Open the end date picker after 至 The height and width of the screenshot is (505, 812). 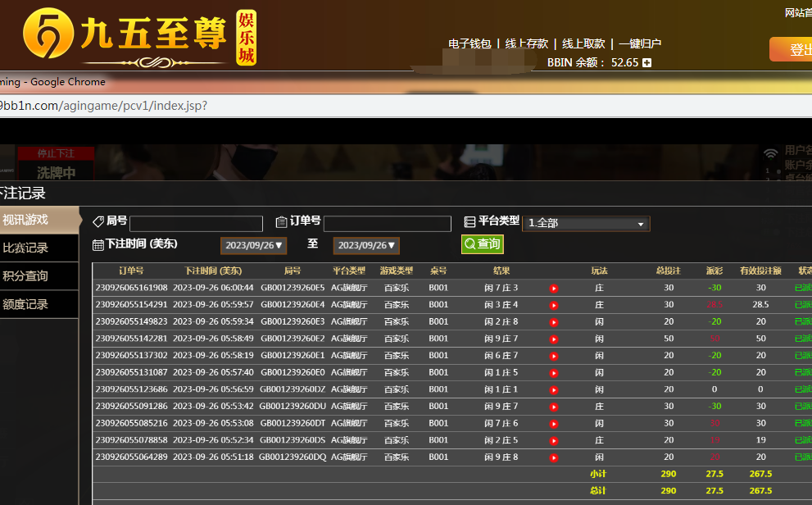[366, 245]
